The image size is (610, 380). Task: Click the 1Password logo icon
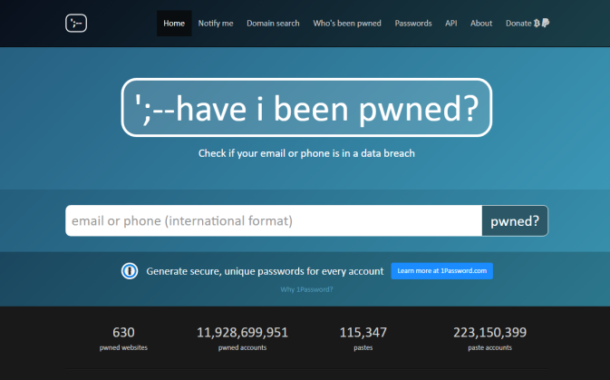[x=130, y=271]
